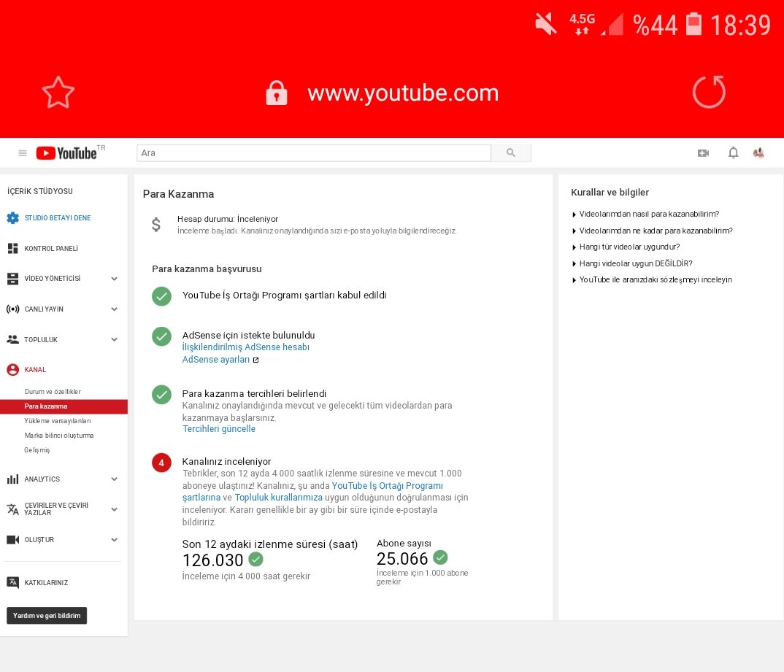The image size is (784, 672).
Task: Click Tercihleri güncelle link
Action: [219, 429]
